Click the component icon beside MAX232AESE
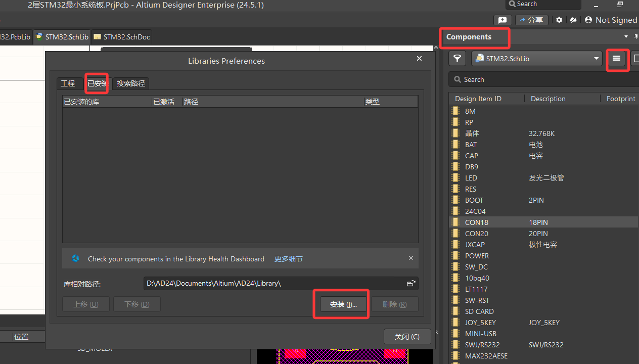 [455, 355]
